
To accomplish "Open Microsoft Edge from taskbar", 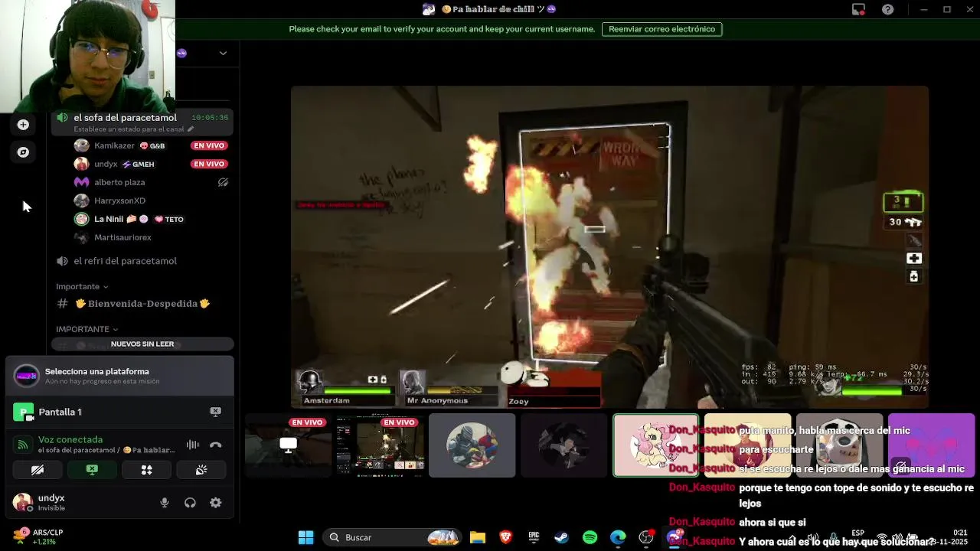I will click(618, 537).
